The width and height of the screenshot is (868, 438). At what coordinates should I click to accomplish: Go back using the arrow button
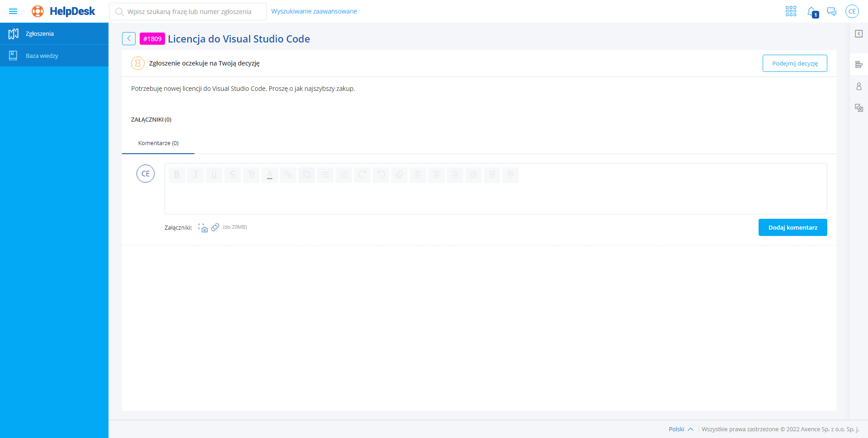(129, 39)
